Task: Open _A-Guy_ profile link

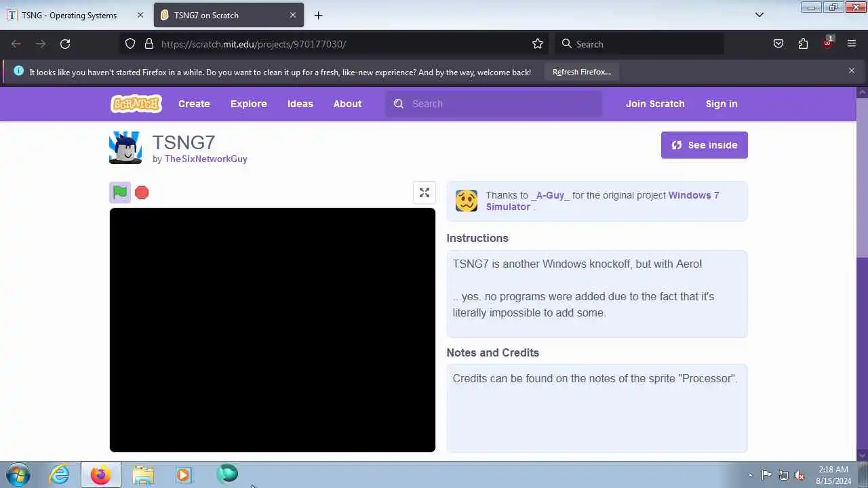Action: click(550, 195)
